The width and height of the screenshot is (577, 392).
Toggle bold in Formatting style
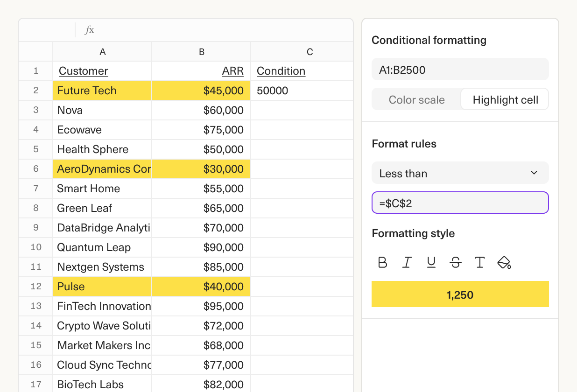(382, 262)
